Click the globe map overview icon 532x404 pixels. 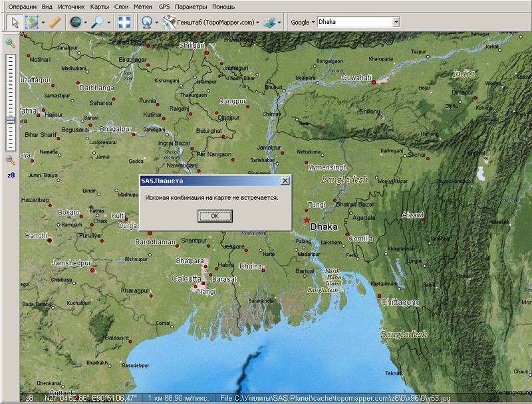pyautogui.click(x=75, y=22)
